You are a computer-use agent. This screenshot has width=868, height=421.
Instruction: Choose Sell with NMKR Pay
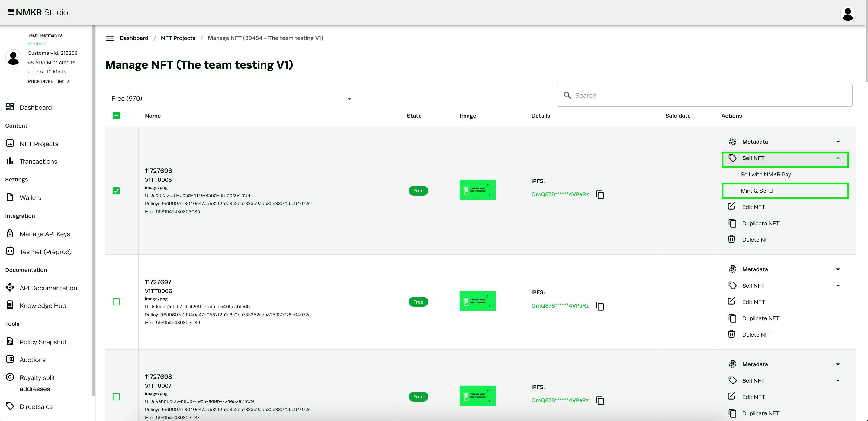point(766,175)
